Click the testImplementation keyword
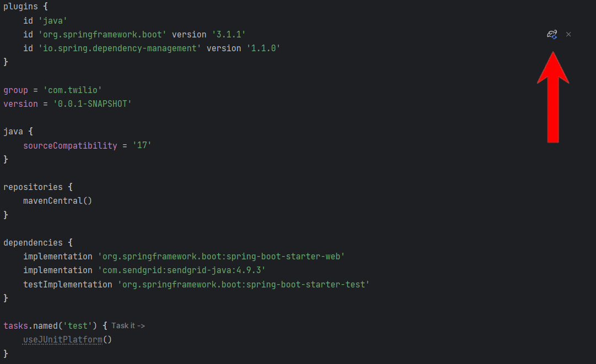Screen dimensions: 596x364 (68, 284)
